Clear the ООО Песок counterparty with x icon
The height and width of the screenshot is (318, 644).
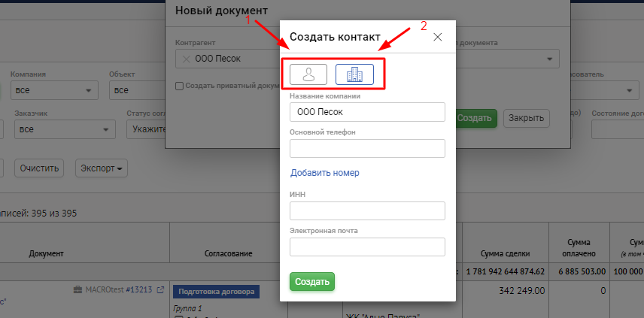186,59
